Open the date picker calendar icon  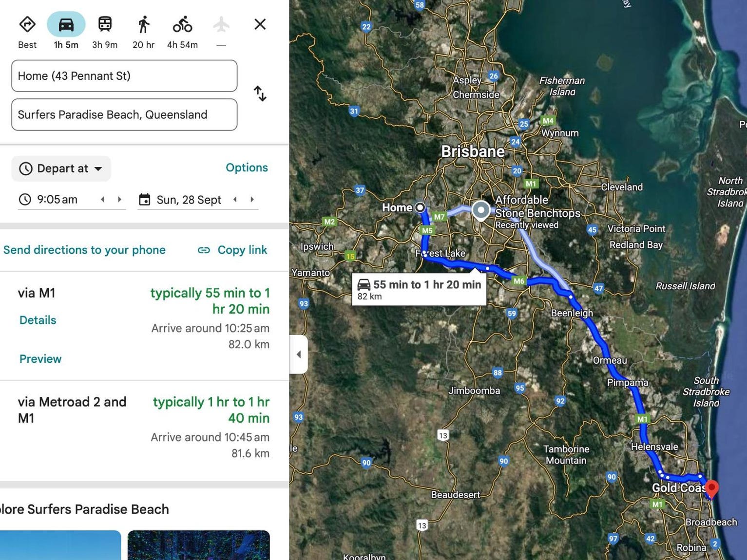point(144,200)
